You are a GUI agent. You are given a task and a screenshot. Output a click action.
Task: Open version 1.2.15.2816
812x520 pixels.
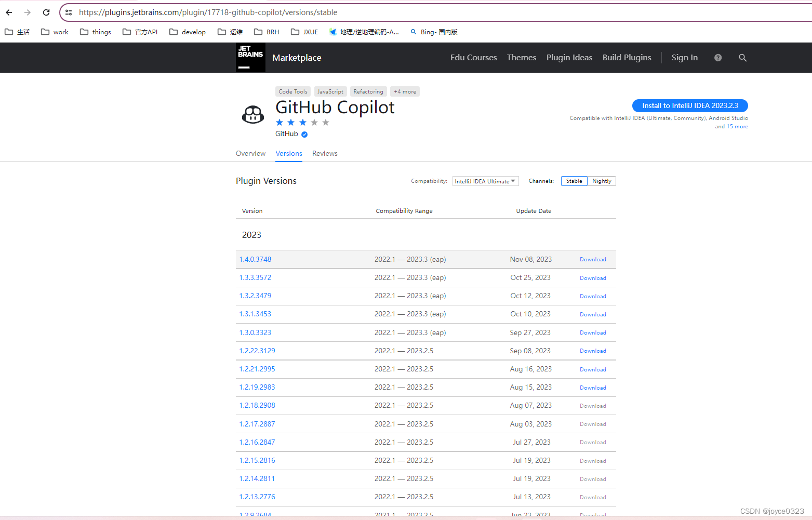(257, 460)
